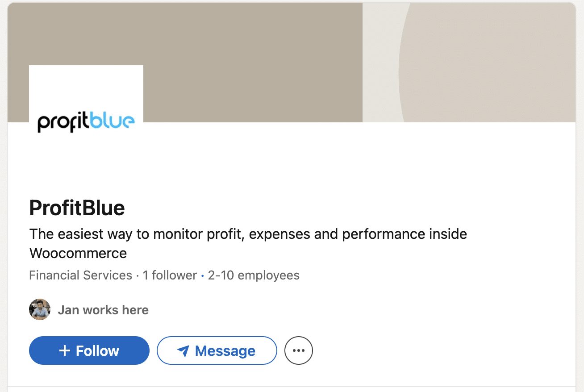Click the "2-10 employees" link
This screenshot has width=584, height=392.
click(x=254, y=275)
